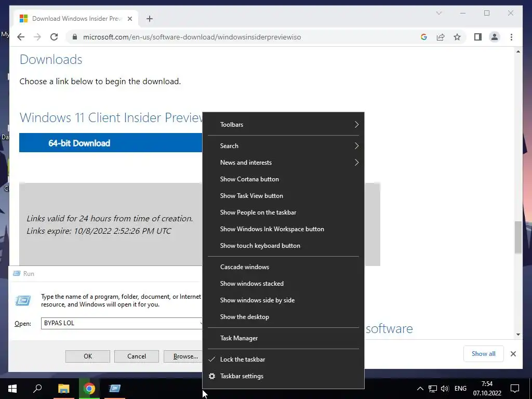Click the Open field containing BYPAS LOL
The width and height of the screenshot is (532, 399).
coord(122,323)
